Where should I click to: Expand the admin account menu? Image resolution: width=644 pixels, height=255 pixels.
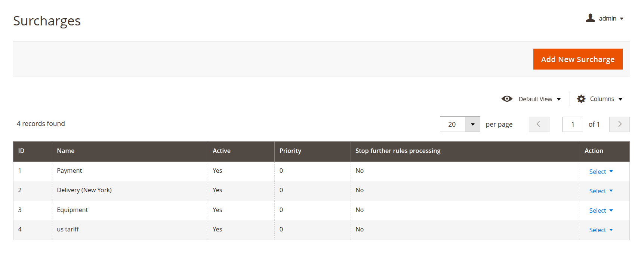coord(607,18)
